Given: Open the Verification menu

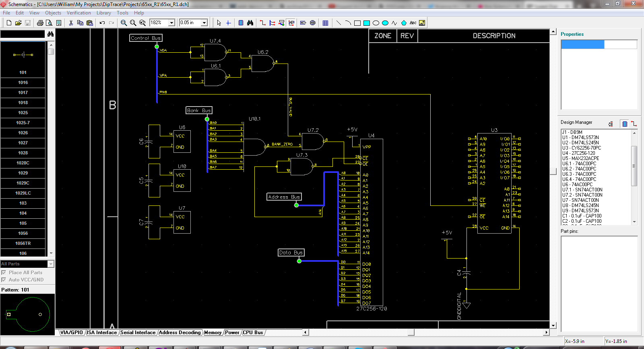Looking at the screenshot, I should click(x=78, y=13).
